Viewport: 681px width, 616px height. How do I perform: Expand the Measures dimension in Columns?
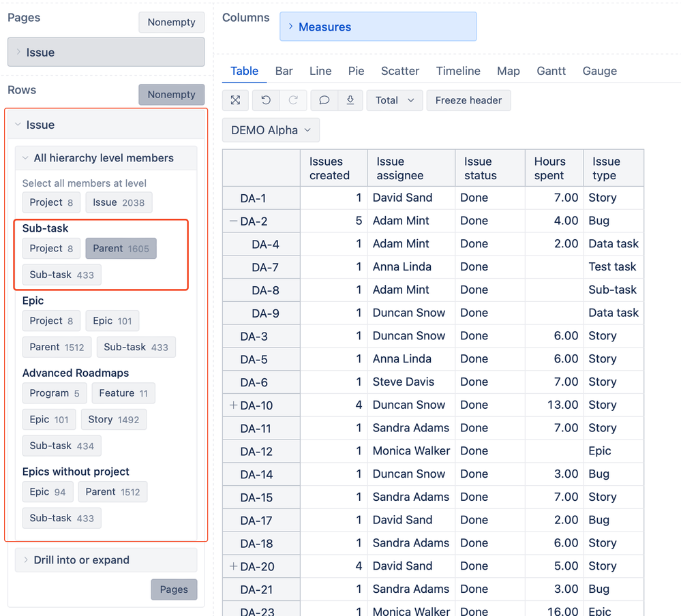tap(378, 27)
